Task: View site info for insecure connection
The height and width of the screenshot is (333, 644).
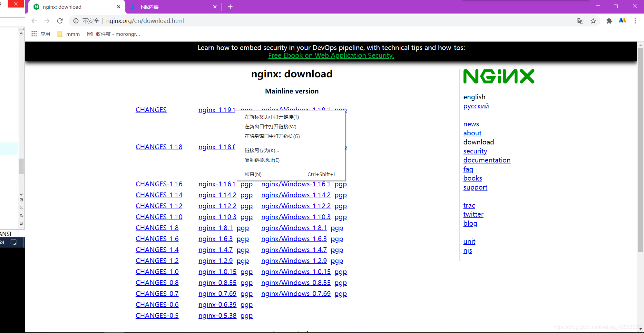Action: pyautogui.click(x=76, y=21)
